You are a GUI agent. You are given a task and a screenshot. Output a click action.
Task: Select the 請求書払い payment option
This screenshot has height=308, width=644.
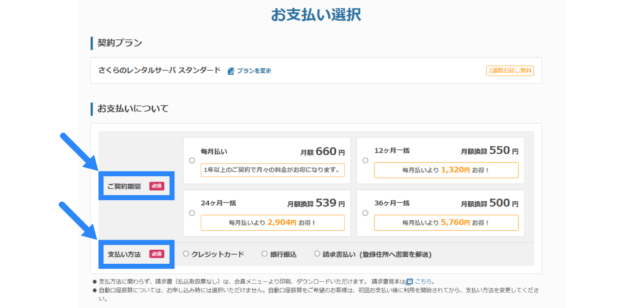pyautogui.click(x=317, y=254)
